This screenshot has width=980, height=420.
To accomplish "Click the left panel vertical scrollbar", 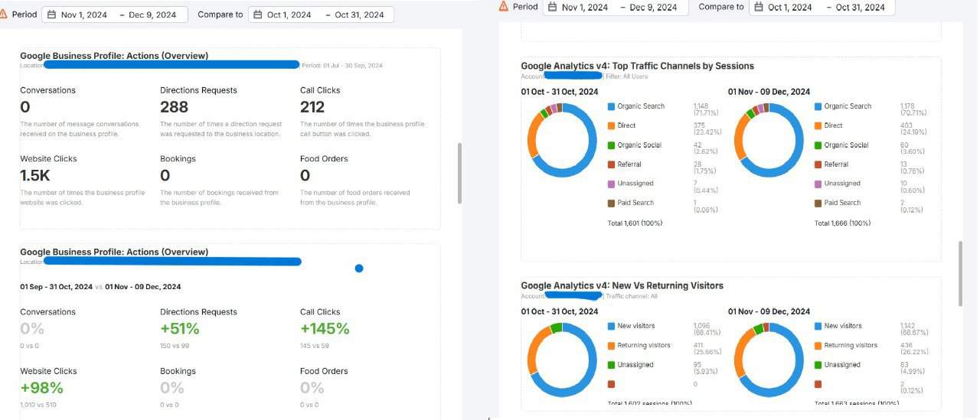I will click(x=459, y=172).
